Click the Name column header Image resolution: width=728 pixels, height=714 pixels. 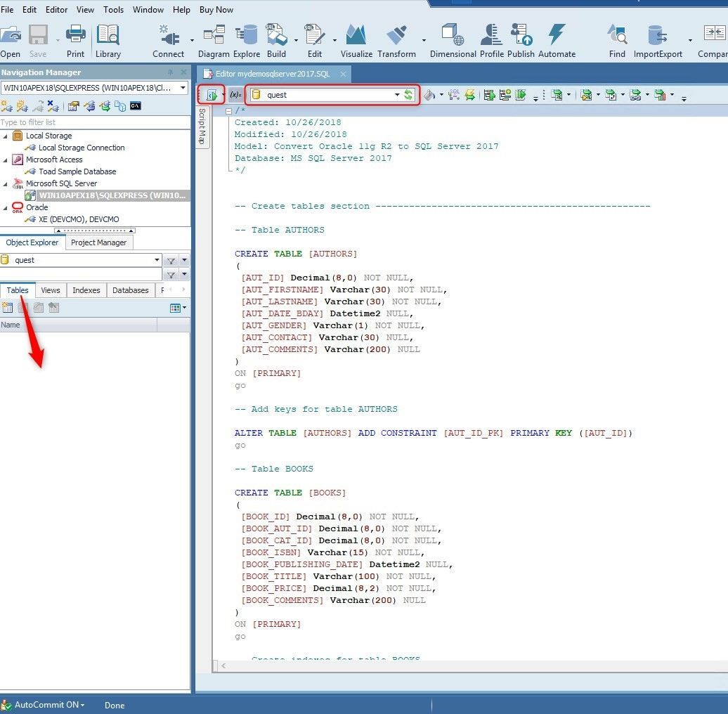(78, 325)
